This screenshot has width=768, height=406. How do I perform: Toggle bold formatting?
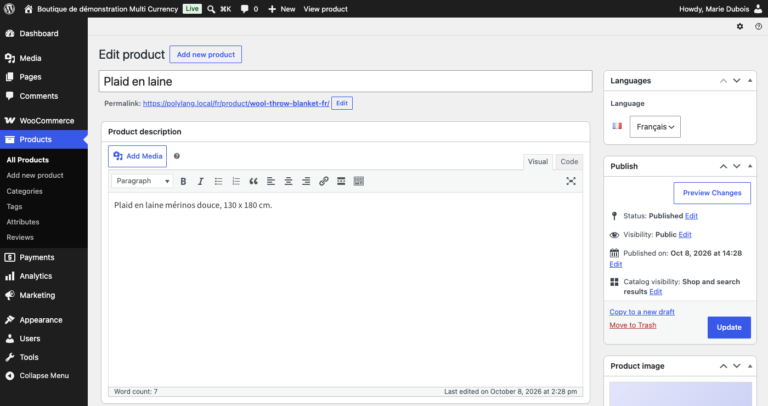click(x=183, y=181)
